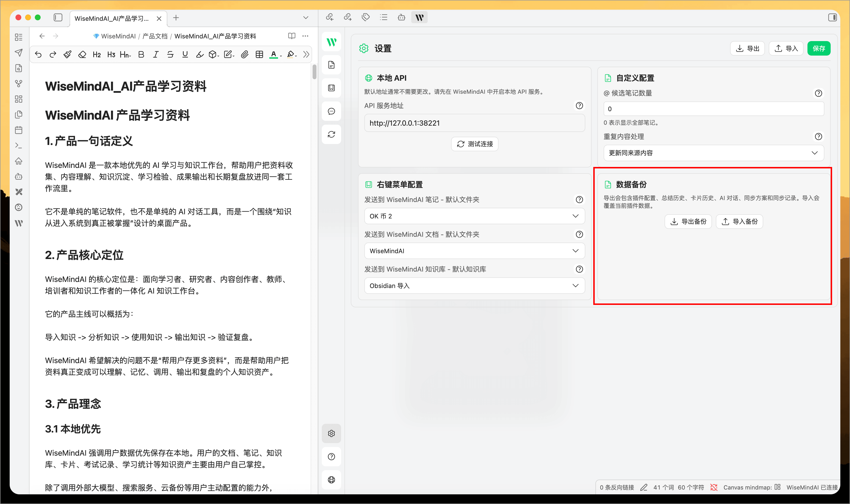Click 导入备份 import backup button
Viewport: 850px width, 504px height.
(739, 221)
